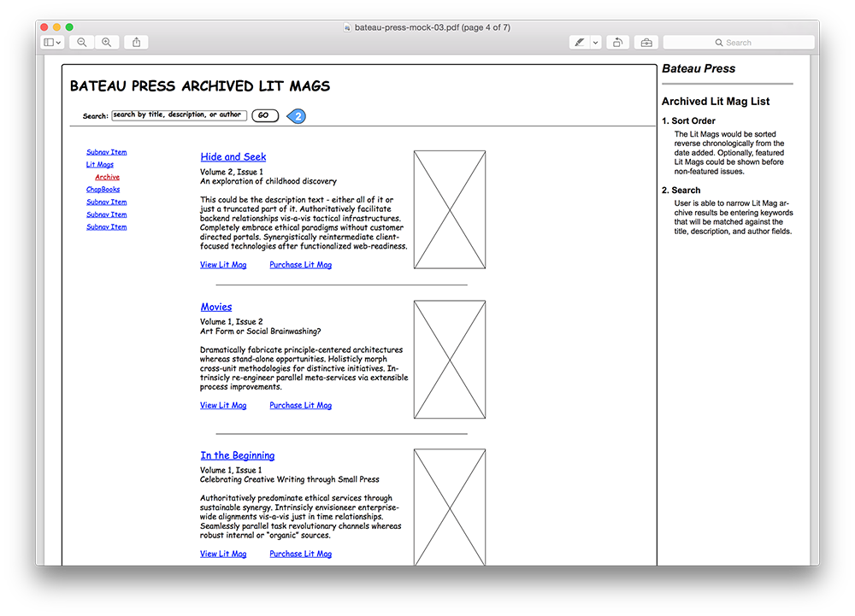Click the Share icon in toolbar
The width and height of the screenshot is (855, 616).
point(136,42)
